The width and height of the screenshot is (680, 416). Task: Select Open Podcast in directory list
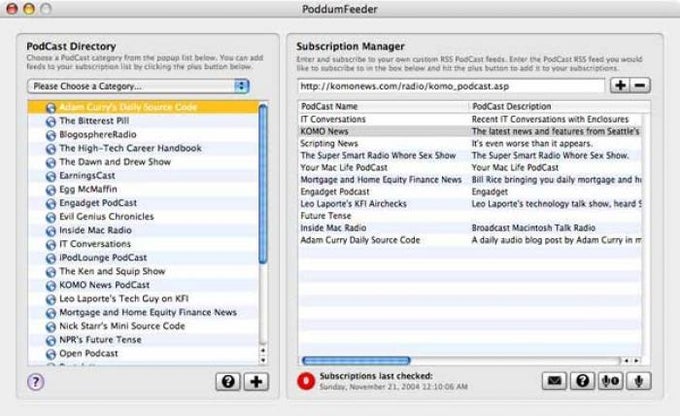[144, 354]
